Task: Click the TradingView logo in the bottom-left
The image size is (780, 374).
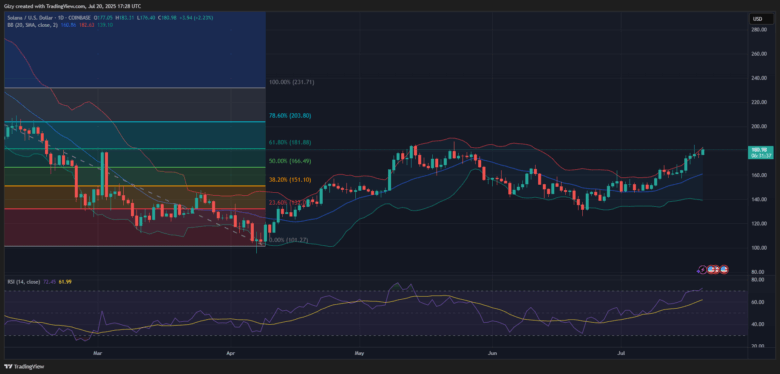Action: pos(24,367)
